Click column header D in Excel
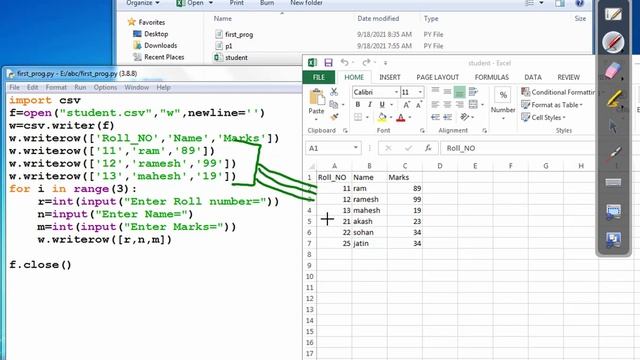Image resolution: width=640 pixels, height=360 pixels. pyautogui.click(x=440, y=166)
